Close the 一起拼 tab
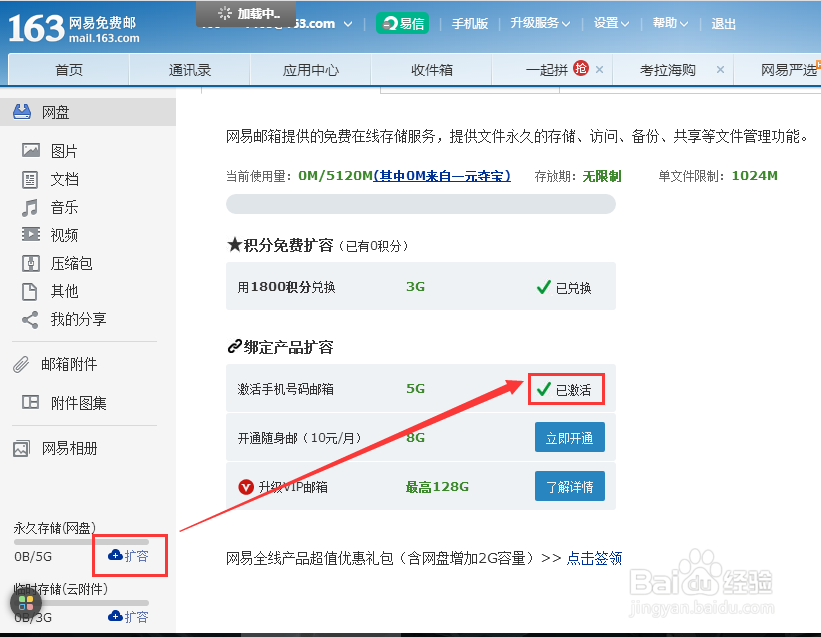Viewport: 821px width, 637px height. [x=600, y=69]
